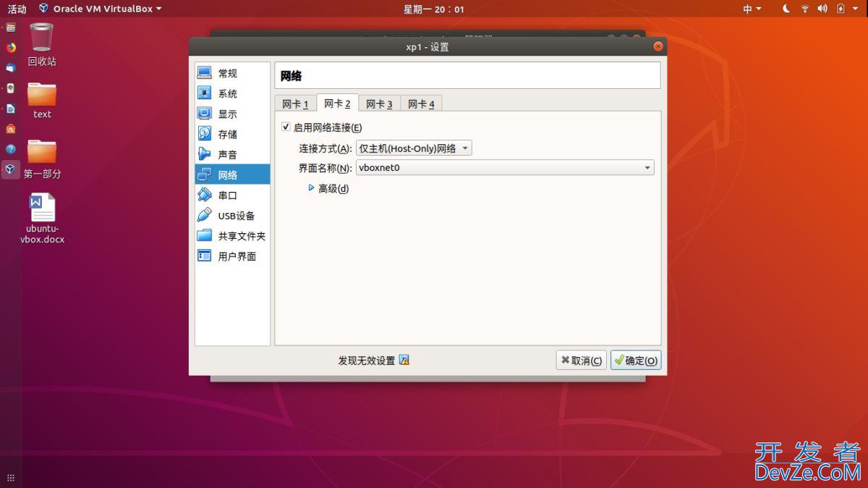This screenshot has width=868, height=488.
Task: Select the 网卡 2 tab
Action: (x=337, y=104)
